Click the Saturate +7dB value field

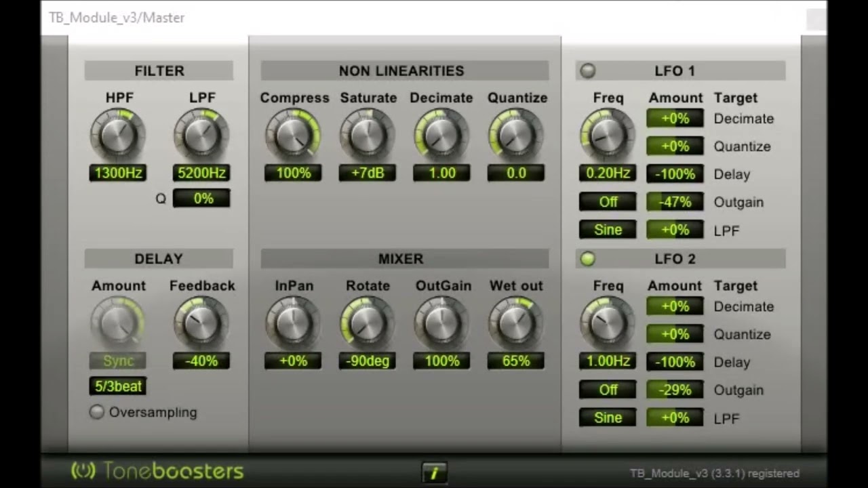coord(368,173)
